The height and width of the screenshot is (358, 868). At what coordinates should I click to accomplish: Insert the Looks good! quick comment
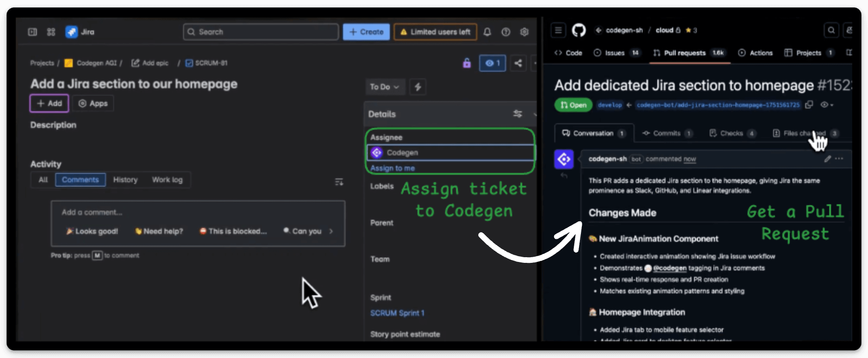92,231
